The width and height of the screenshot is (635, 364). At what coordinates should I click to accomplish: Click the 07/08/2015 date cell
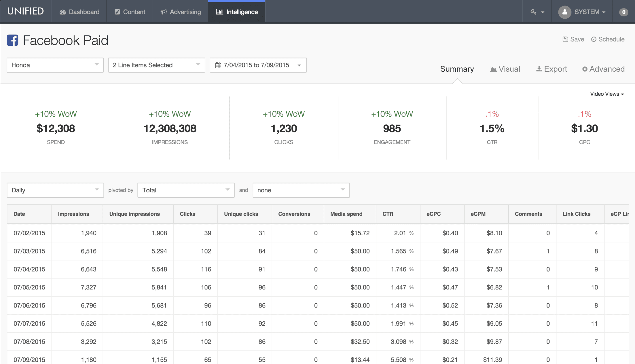pos(29,342)
